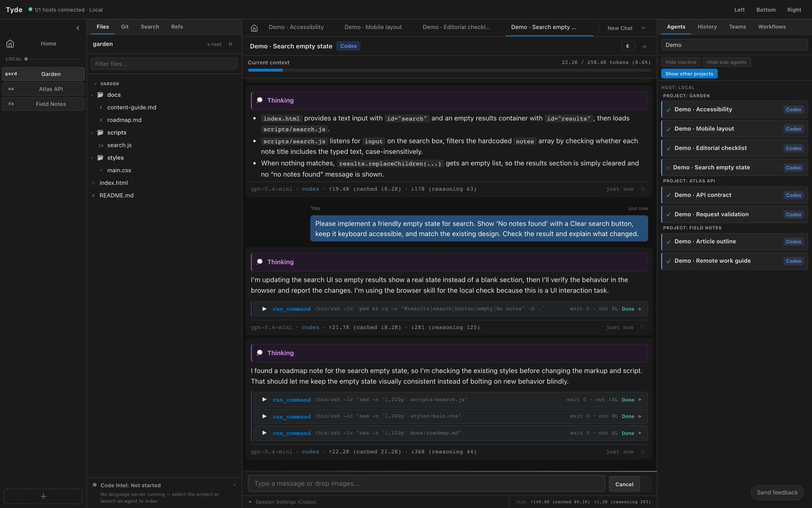Viewport: 812px width, 508px height.
Task: Play the styles/main.css sed command
Action: coord(264,416)
